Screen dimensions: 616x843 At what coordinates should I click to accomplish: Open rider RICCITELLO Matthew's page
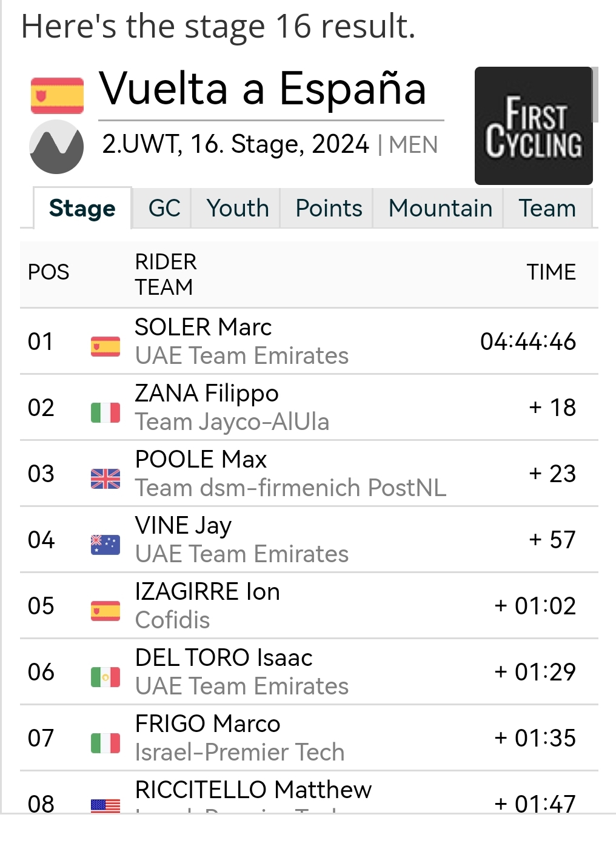tap(253, 790)
